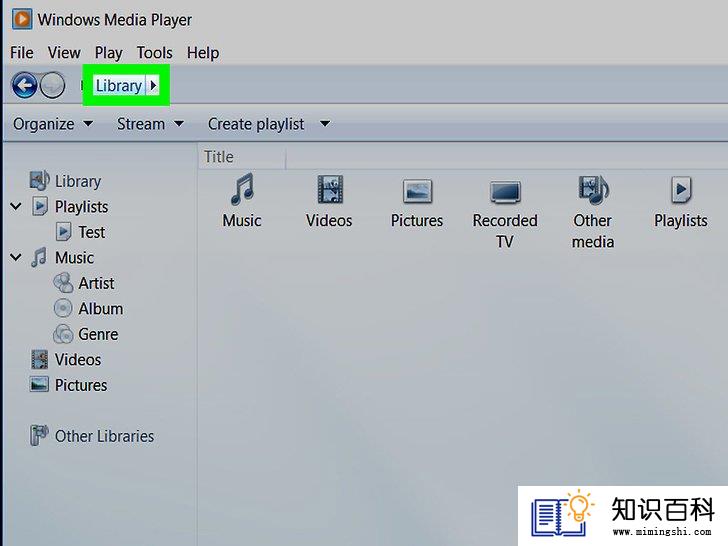This screenshot has height=546, width=728.
Task: Open the Other media category icon
Action: [x=593, y=189]
